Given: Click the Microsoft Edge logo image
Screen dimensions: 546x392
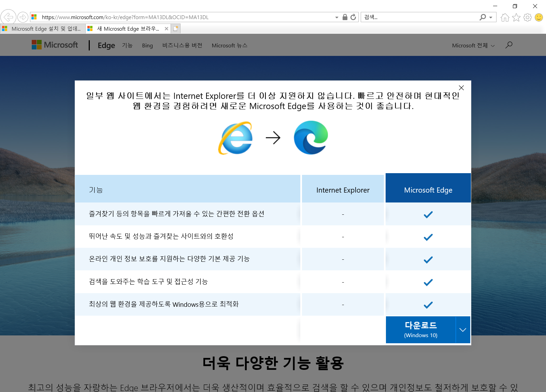Looking at the screenshot, I should [311, 138].
